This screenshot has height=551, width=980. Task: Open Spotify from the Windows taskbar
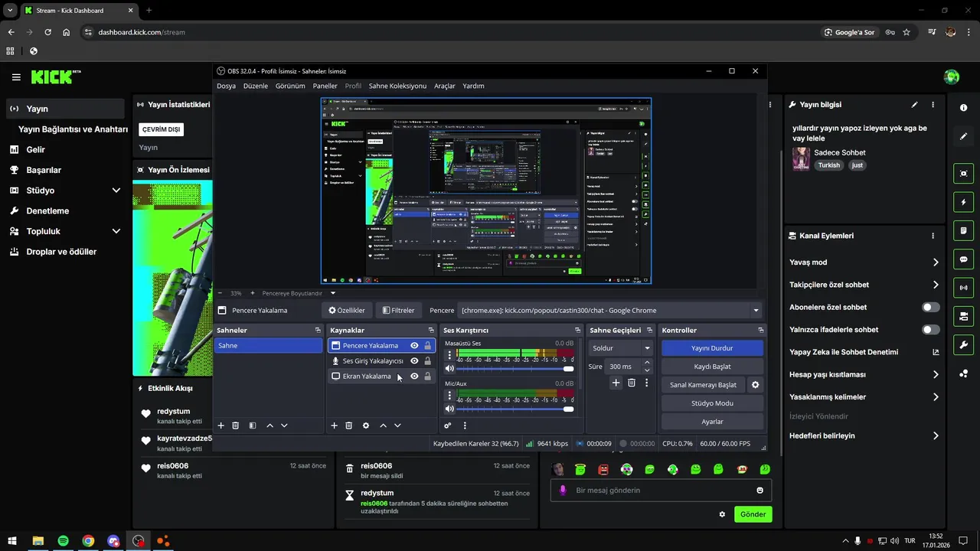click(63, 541)
